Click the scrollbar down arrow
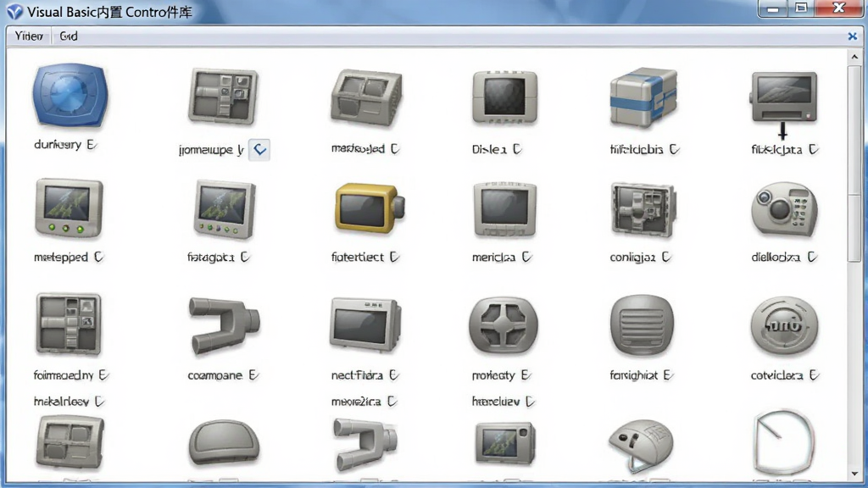Image resolution: width=868 pixels, height=488 pixels. tap(854, 474)
